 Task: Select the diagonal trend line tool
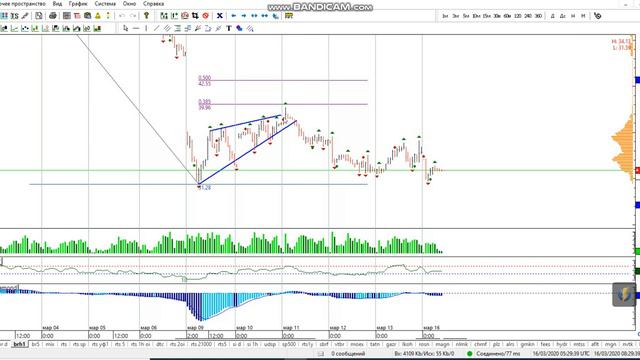coord(156,29)
